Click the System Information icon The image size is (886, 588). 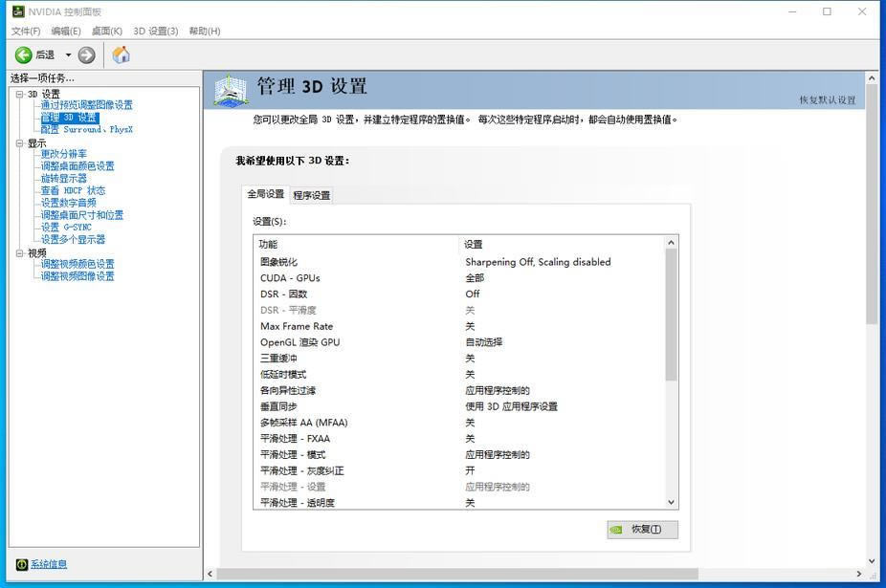click(x=21, y=564)
